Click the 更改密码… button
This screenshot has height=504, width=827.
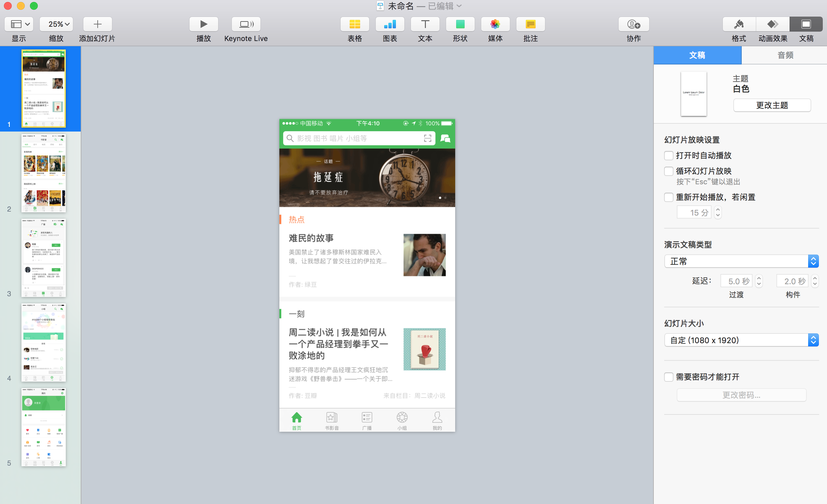point(741,395)
